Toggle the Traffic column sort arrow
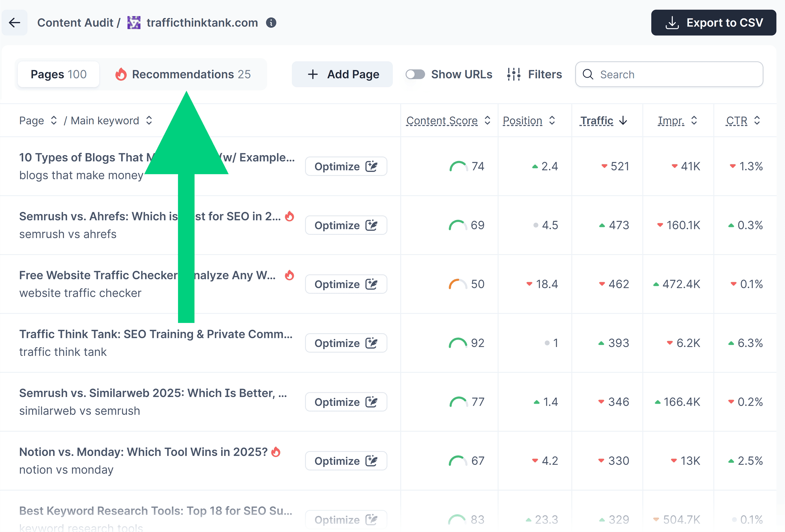 point(623,121)
